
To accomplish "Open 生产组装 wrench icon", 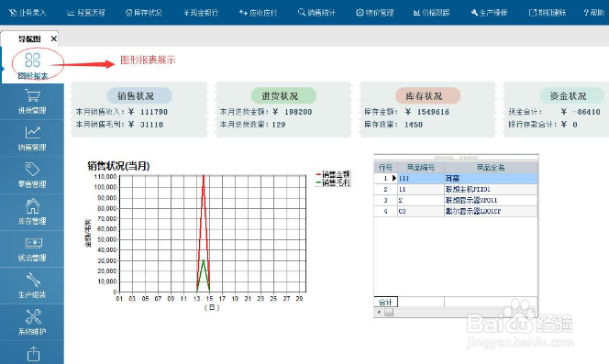I will [33, 280].
